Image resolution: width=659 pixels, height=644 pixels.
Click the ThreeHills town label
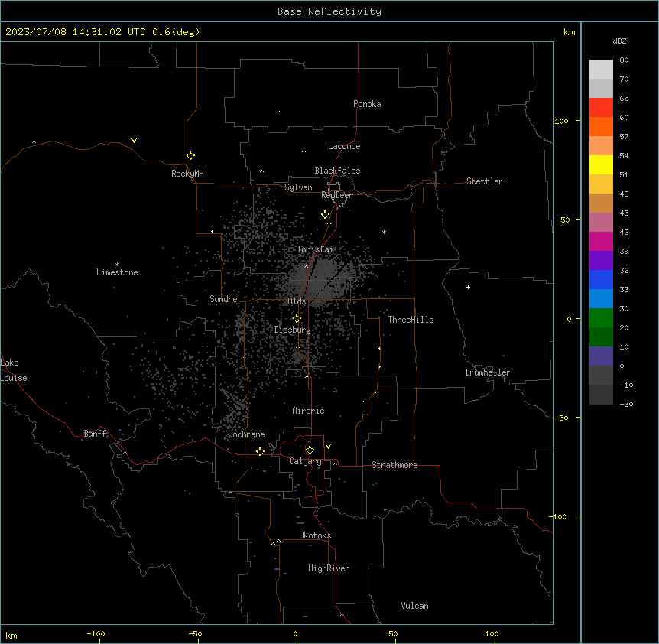(411, 320)
